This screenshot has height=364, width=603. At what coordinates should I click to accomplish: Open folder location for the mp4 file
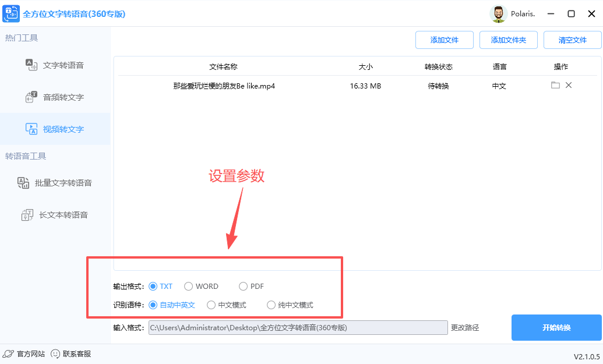pyautogui.click(x=556, y=85)
